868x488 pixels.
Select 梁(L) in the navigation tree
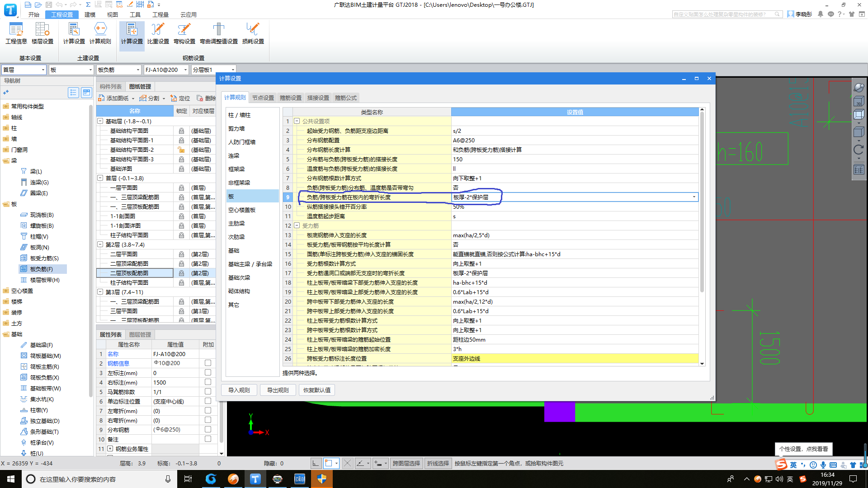pyautogui.click(x=36, y=171)
